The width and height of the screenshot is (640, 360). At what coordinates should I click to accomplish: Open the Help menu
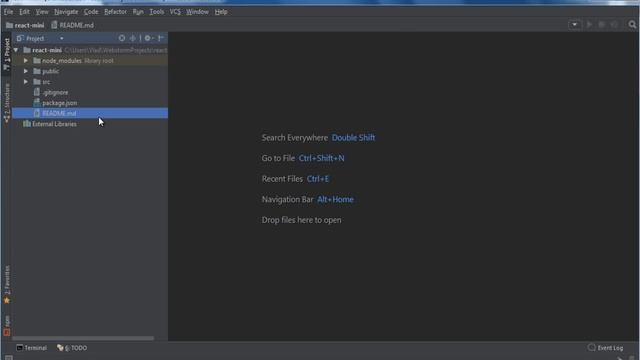pyautogui.click(x=221, y=12)
